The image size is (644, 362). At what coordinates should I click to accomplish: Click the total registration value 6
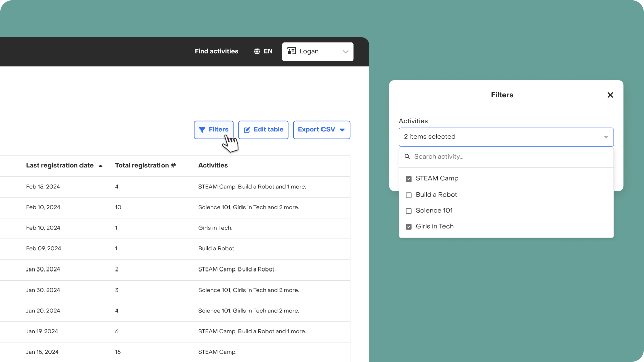[x=117, y=332]
